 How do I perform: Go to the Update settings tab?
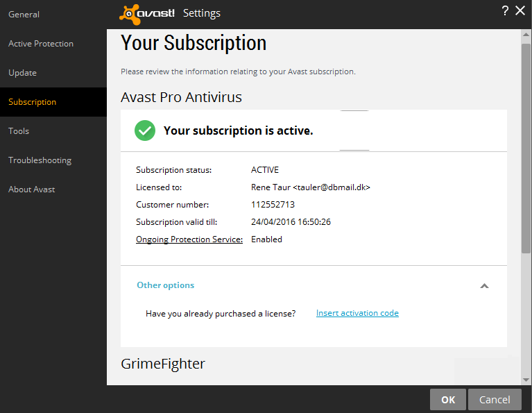(23, 73)
